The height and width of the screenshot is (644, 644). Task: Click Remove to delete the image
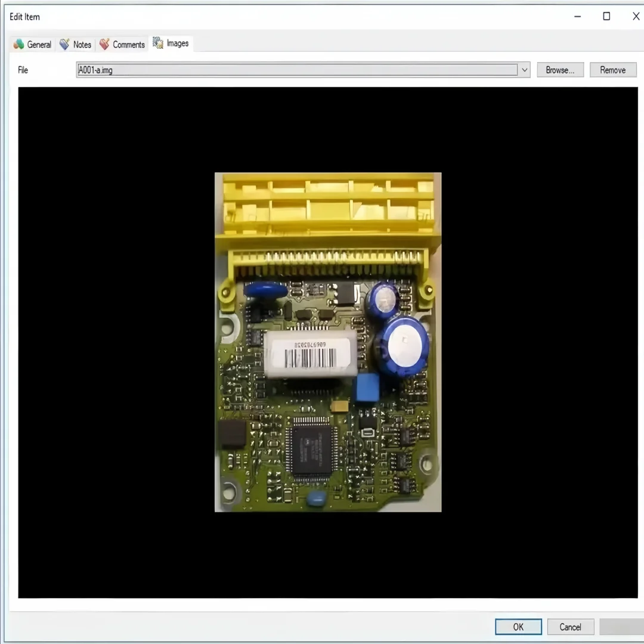[x=613, y=70]
